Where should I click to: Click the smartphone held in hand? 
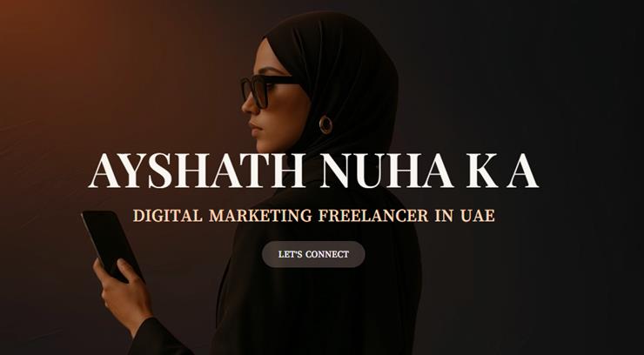click(111, 245)
